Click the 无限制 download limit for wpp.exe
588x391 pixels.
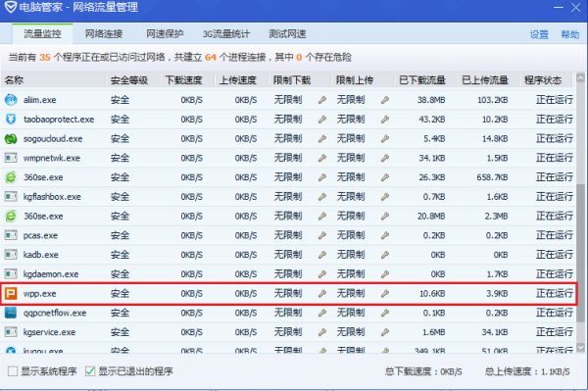[288, 294]
